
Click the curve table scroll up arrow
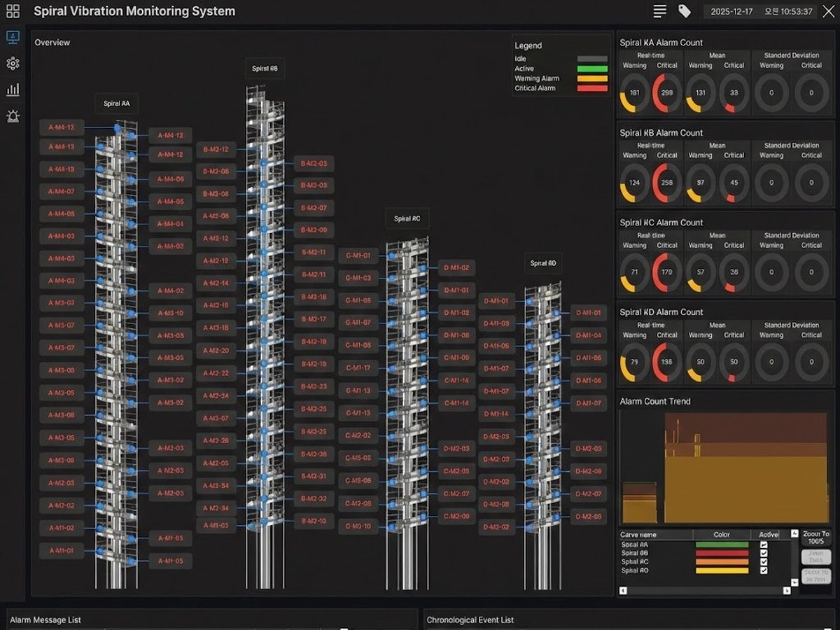click(794, 533)
